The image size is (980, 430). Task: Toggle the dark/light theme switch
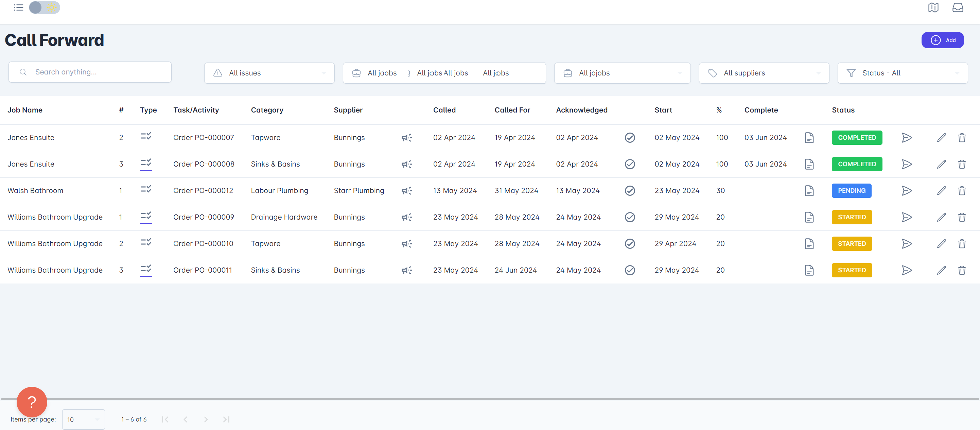[x=44, y=7]
